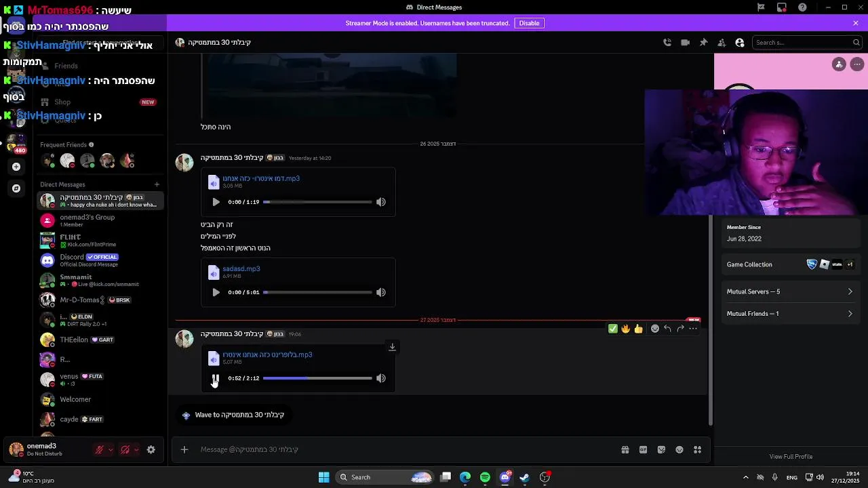Click the chat scrollbar

click(710, 319)
